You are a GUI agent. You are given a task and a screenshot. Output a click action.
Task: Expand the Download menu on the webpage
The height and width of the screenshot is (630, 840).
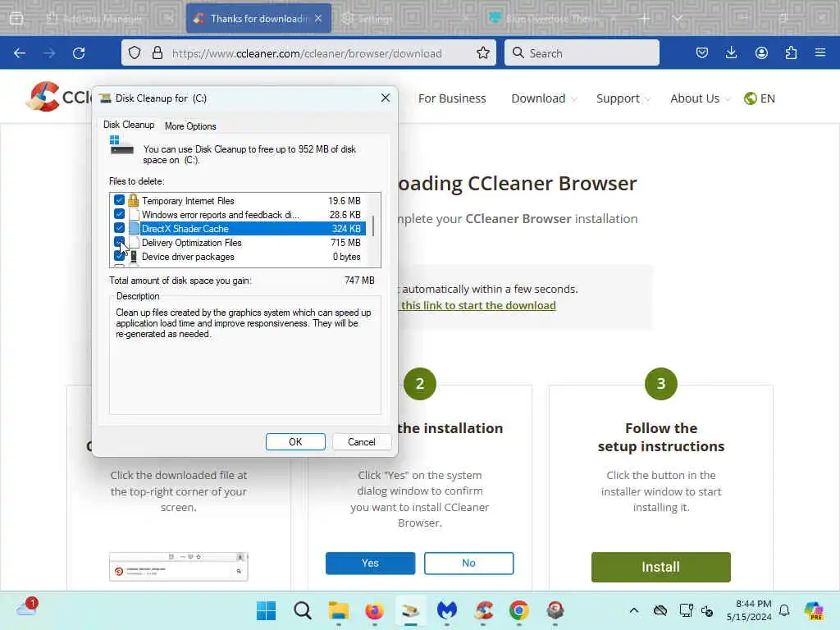(x=544, y=98)
